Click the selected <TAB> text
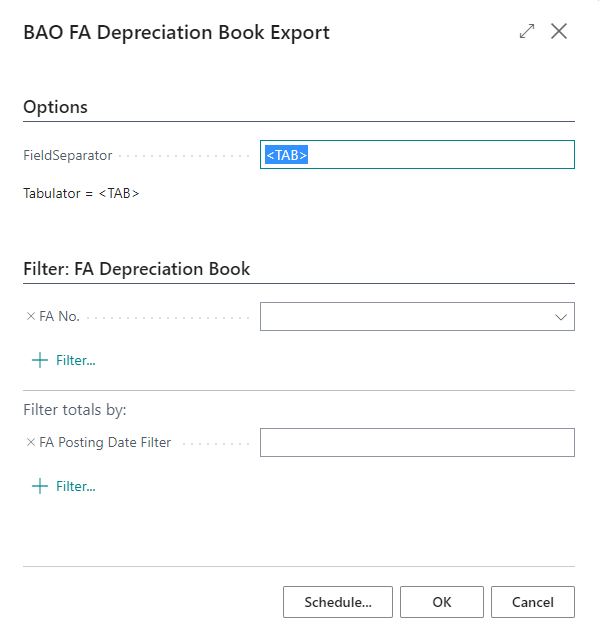 coord(286,155)
